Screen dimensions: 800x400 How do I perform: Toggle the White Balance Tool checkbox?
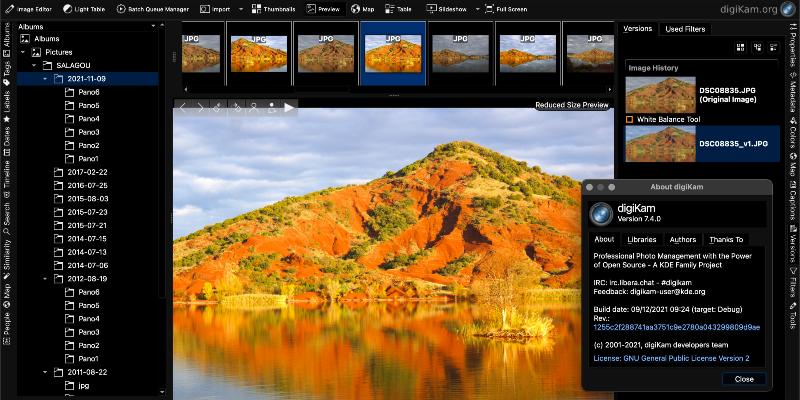(x=629, y=119)
